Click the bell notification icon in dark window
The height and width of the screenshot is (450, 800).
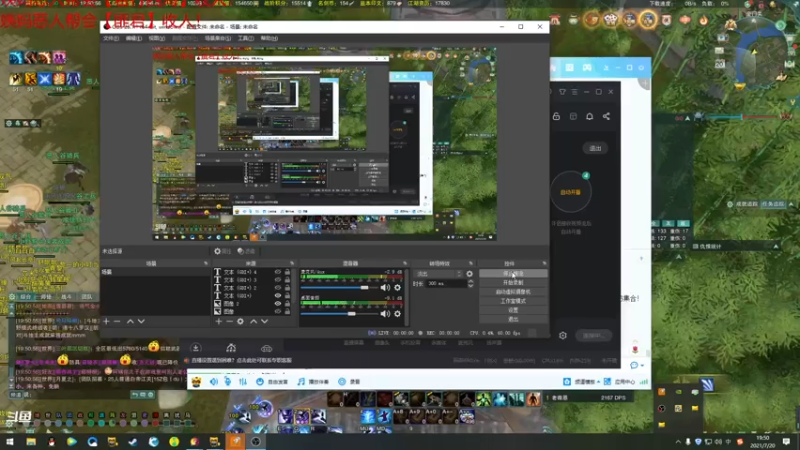pyautogui.click(x=589, y=116)
